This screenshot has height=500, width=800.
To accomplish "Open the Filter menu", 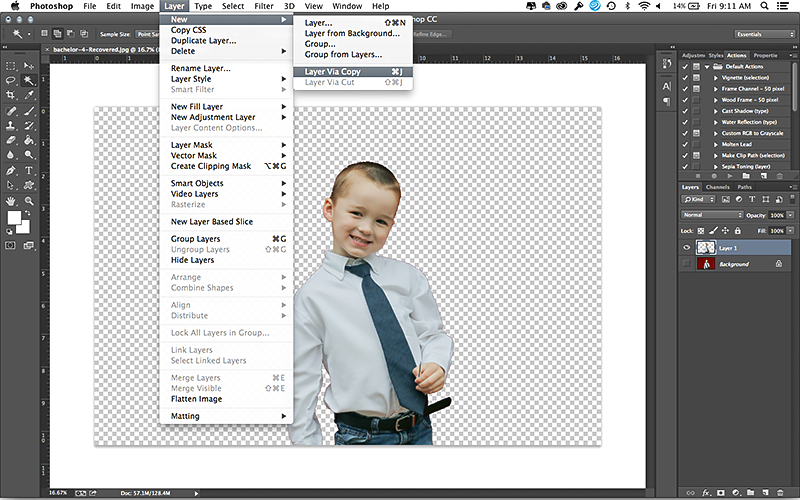I will [264, 6].
